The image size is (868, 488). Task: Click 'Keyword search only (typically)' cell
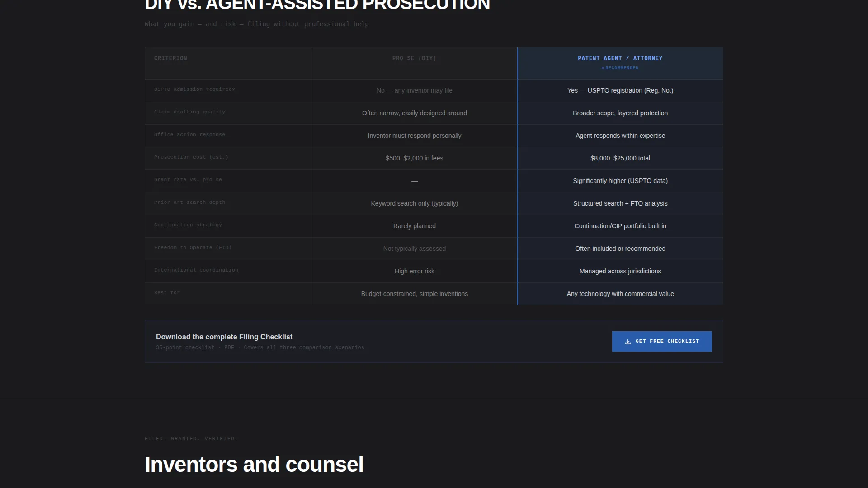pos(415,203)
